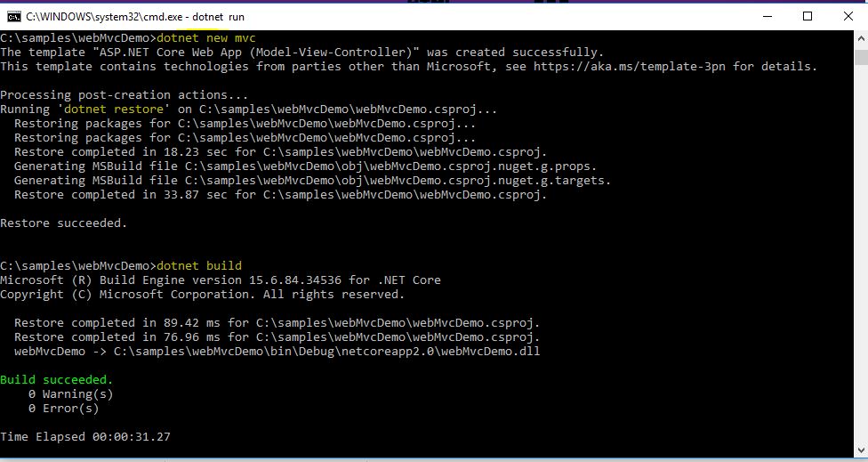Click the scrollbar down arrow
The width and height of the screenshot is (868, 462).
[861, 450]
